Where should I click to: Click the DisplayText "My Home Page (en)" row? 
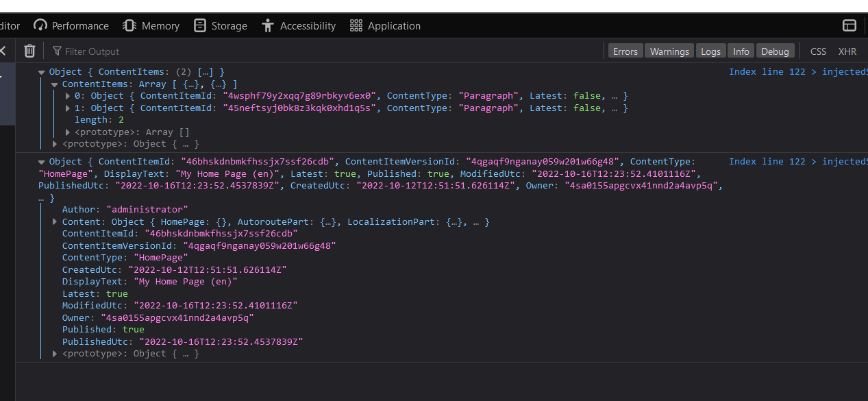coord(150,282)
